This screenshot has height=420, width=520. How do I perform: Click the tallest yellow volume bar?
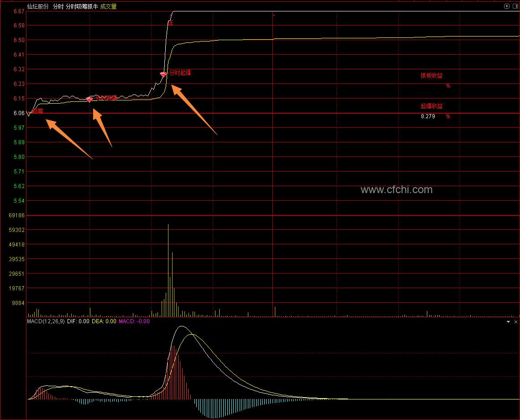pos(168,269)
